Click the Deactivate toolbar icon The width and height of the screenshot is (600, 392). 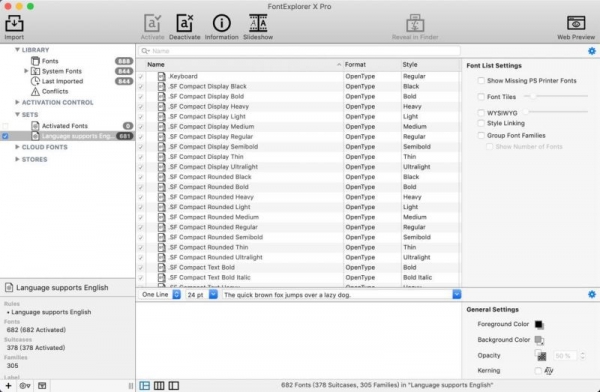(184, 24)
